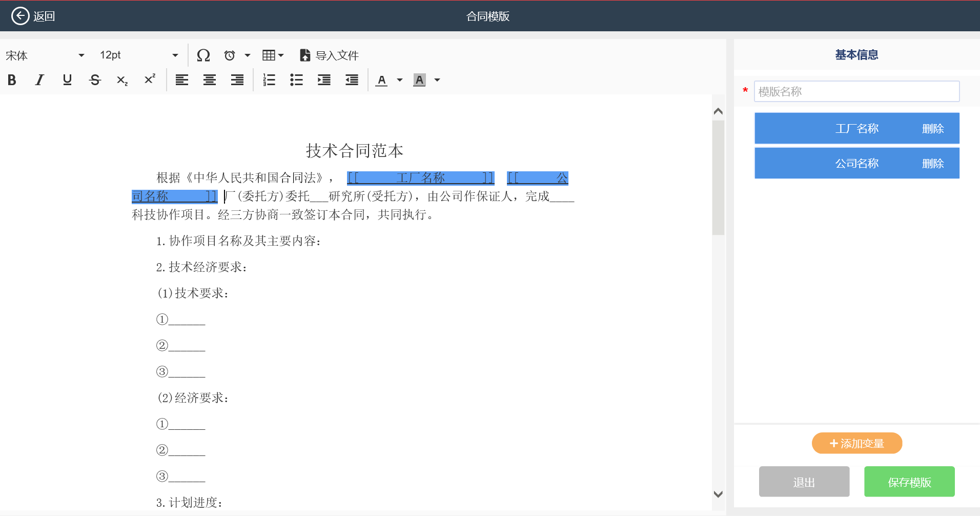This screenshot has height=516, width=980.
Task: Click 导入文件 to import a file
Action: point(329,55)
